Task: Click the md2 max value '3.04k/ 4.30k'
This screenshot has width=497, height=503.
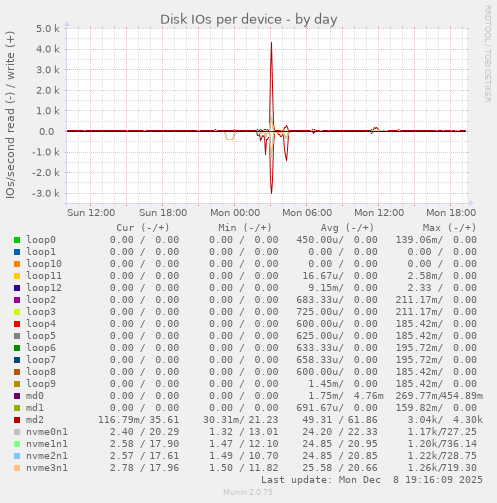Action: click(445, 420)
